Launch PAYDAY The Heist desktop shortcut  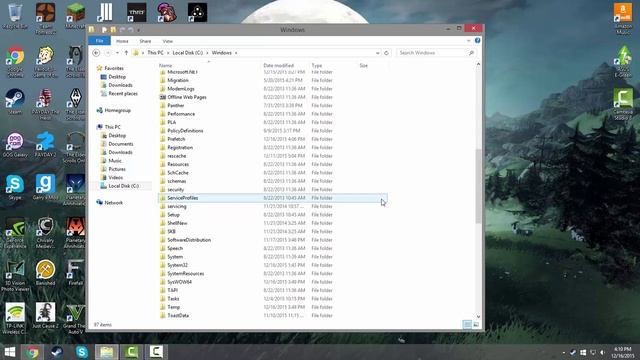coord(45,104)
